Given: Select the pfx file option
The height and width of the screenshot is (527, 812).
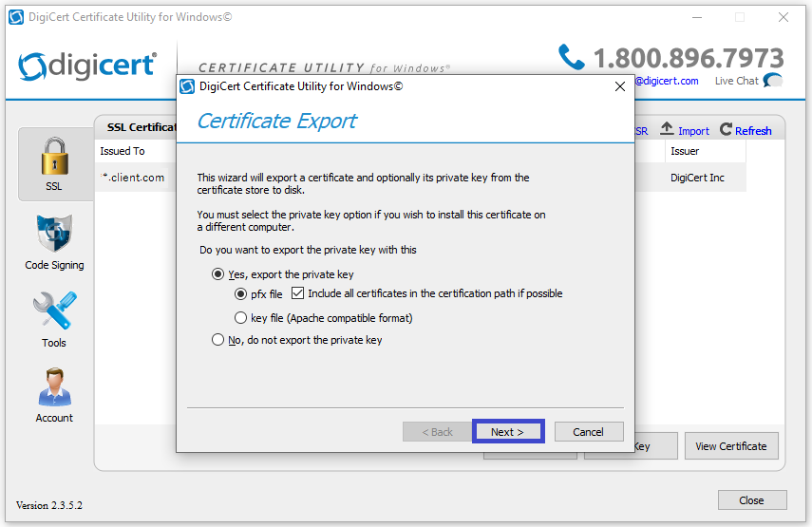Looking at the screenshot, I should click(x=240, y=294).
